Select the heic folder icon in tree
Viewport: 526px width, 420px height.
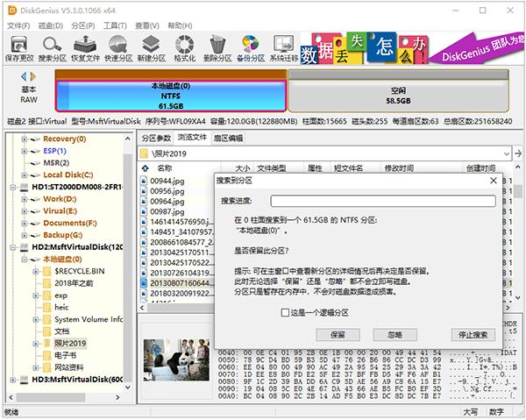pos(47,307)
